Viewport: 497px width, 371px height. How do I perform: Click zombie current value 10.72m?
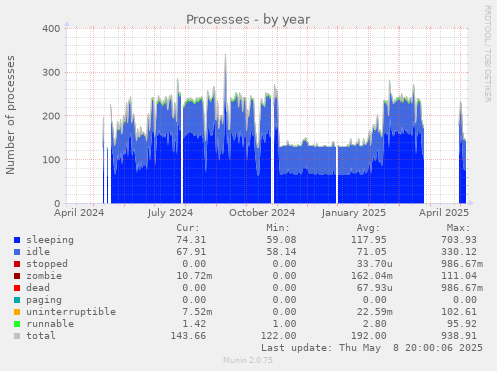(x=194, y=276)
